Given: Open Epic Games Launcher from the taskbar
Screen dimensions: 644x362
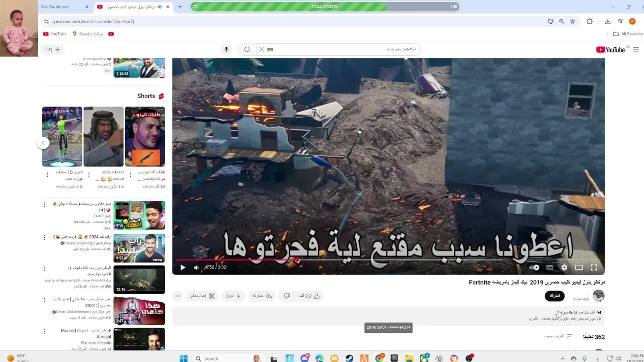Looking at the screenshot, I should tap(394, 358).
